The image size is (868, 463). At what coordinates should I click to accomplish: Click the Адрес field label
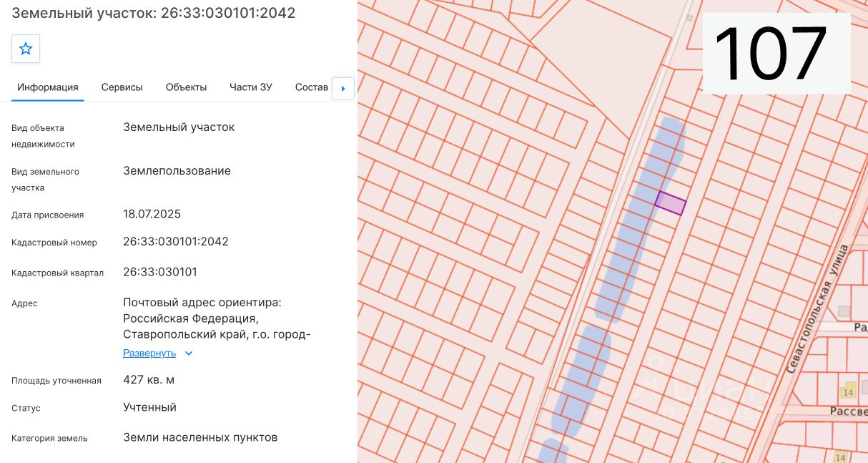click(24, 303)
